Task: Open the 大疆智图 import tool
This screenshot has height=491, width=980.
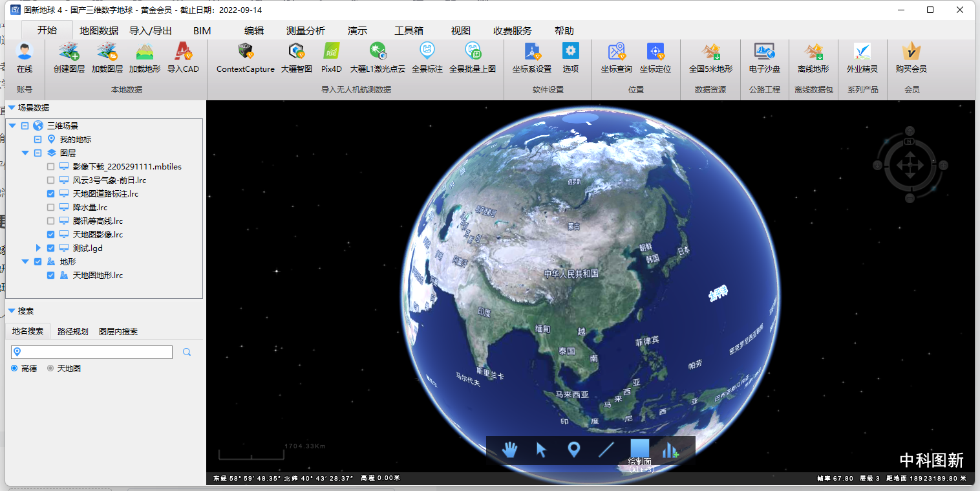Action: [x=297, y=52]
